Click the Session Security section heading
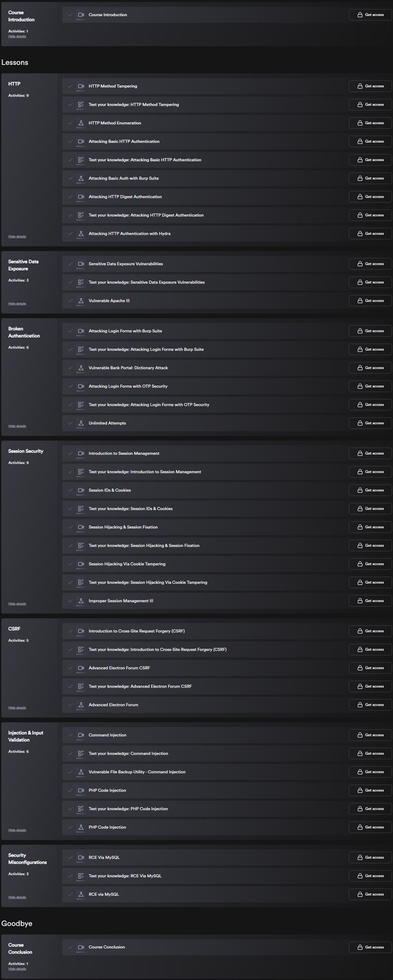Image resolution: width=393 pixels, height=980 pixels. coord(26,451)
